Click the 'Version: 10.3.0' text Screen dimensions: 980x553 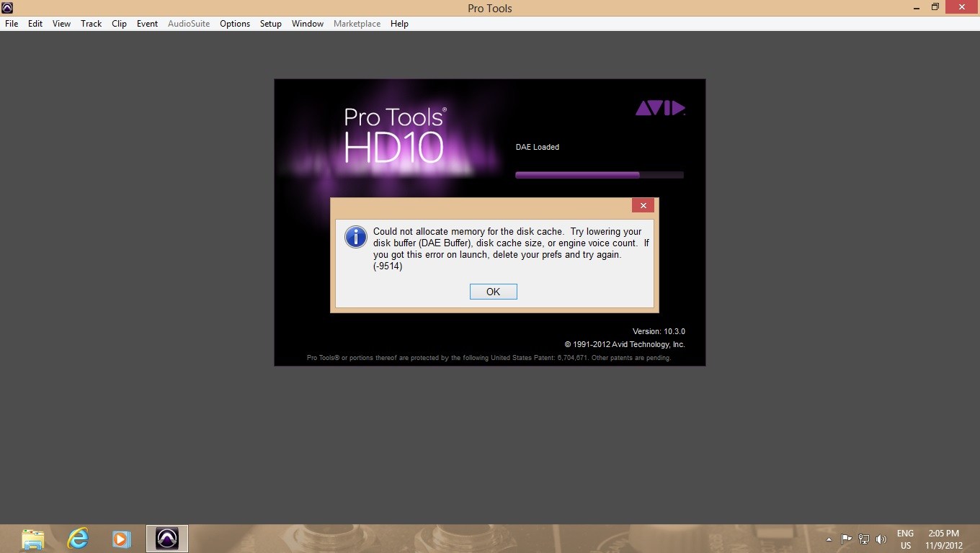pyautogui.click(x=659, y=331)
